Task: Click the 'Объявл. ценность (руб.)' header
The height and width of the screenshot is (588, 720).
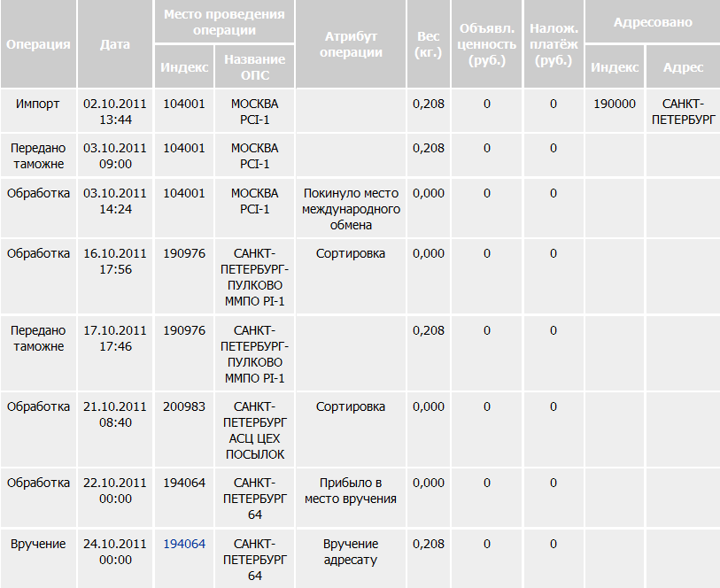Action: 487,44
